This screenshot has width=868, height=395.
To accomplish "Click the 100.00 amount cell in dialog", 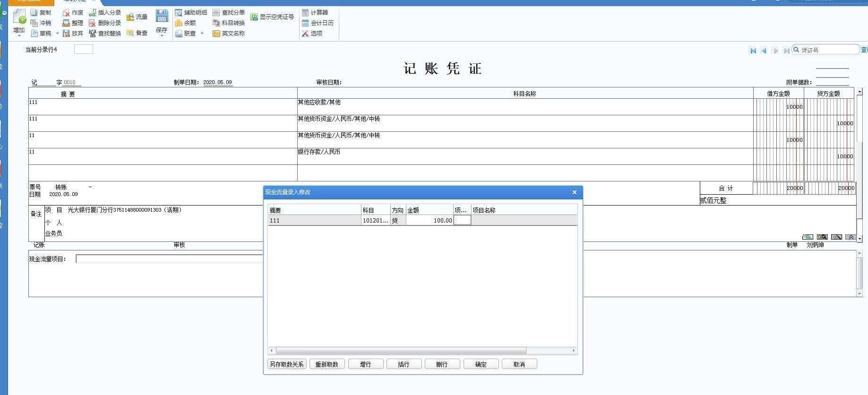I will [x=430, y=220].
